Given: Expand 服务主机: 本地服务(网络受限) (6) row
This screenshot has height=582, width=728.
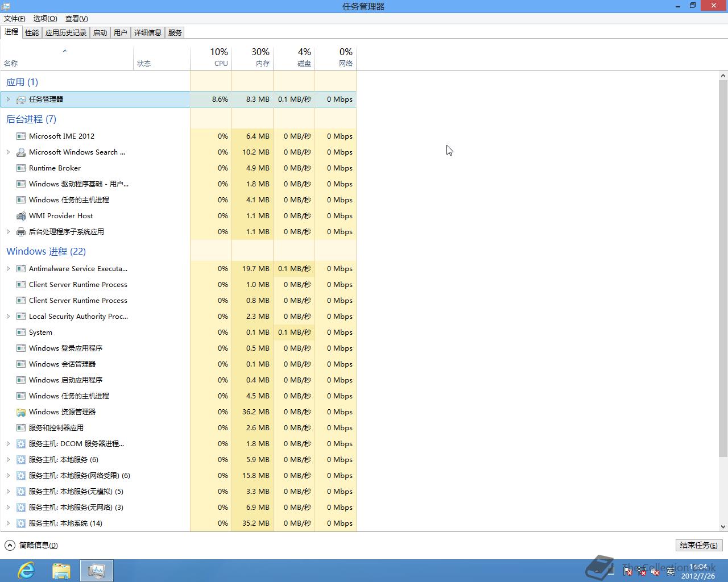Looking at the screenshot, I should click(8, 476).
